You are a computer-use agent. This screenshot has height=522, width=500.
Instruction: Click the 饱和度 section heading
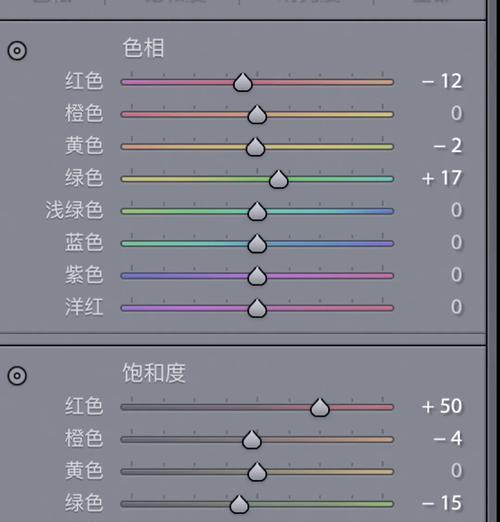(x=154, y=373)
